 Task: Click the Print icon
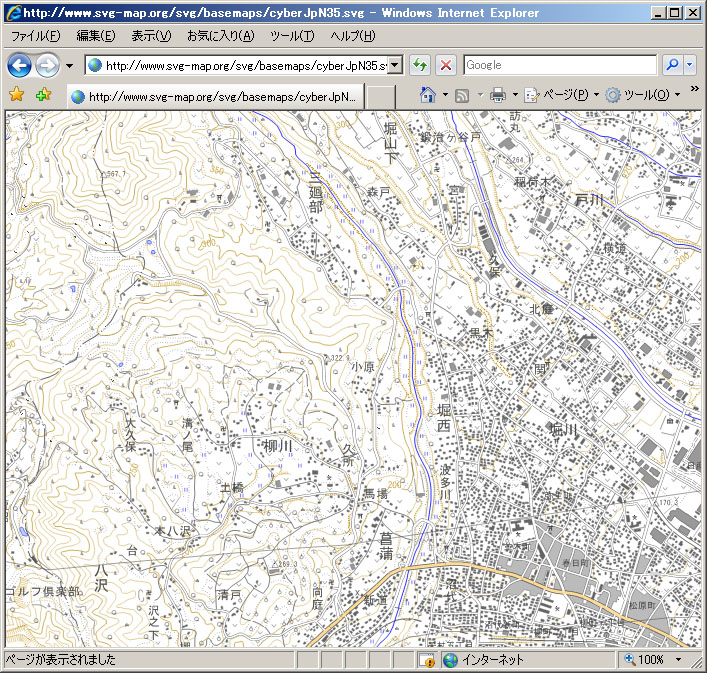(497, 95)
